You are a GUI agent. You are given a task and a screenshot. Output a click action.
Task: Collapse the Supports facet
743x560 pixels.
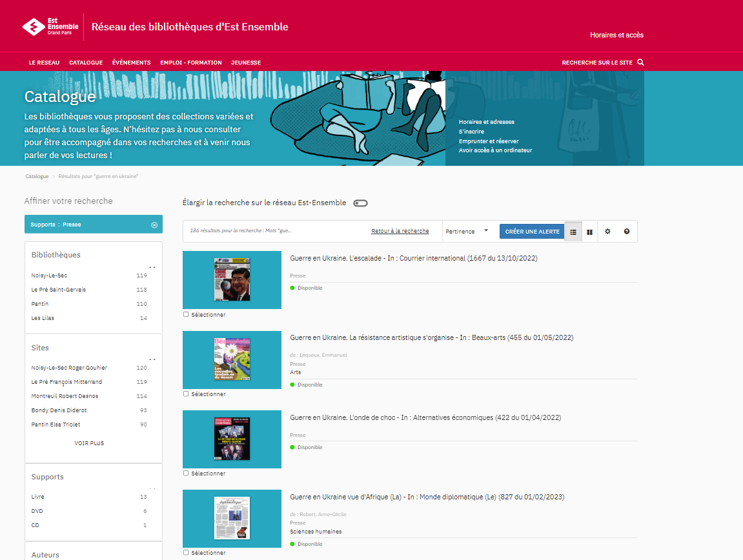152,488
